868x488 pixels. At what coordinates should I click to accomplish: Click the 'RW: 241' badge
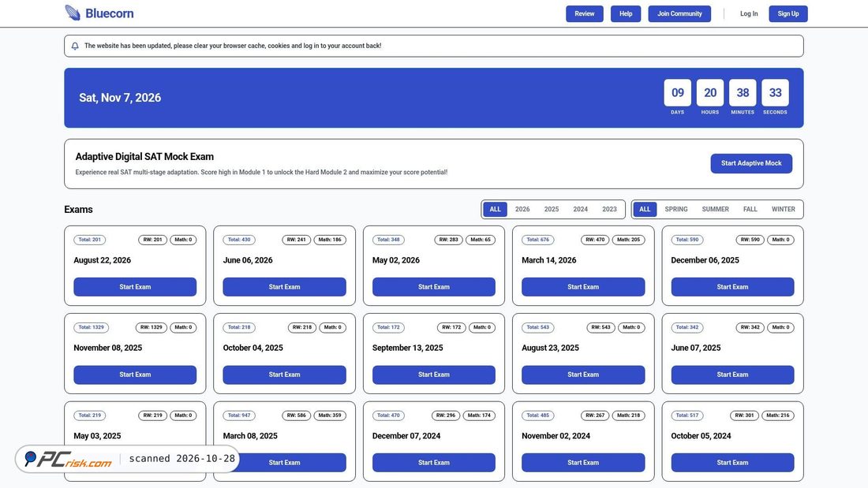point(296,240)
